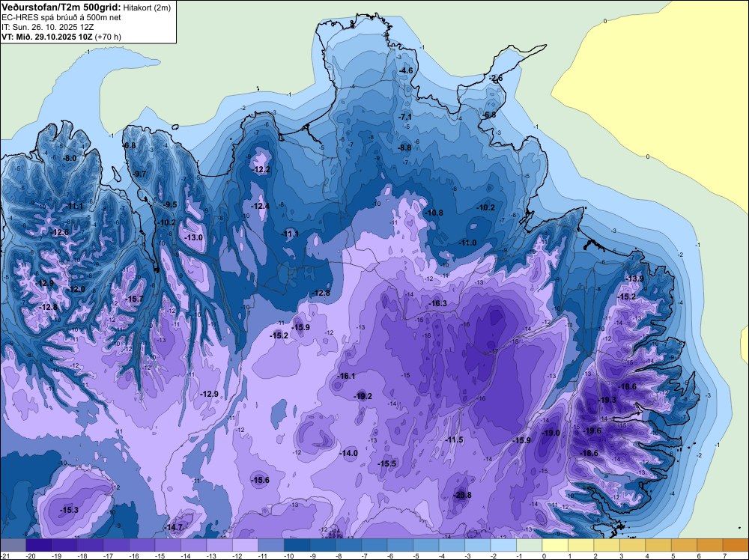The width and height of the screenshot is (749, 560).
Task: Click the -12.4 temperature value
Action: tap(261, 206)
